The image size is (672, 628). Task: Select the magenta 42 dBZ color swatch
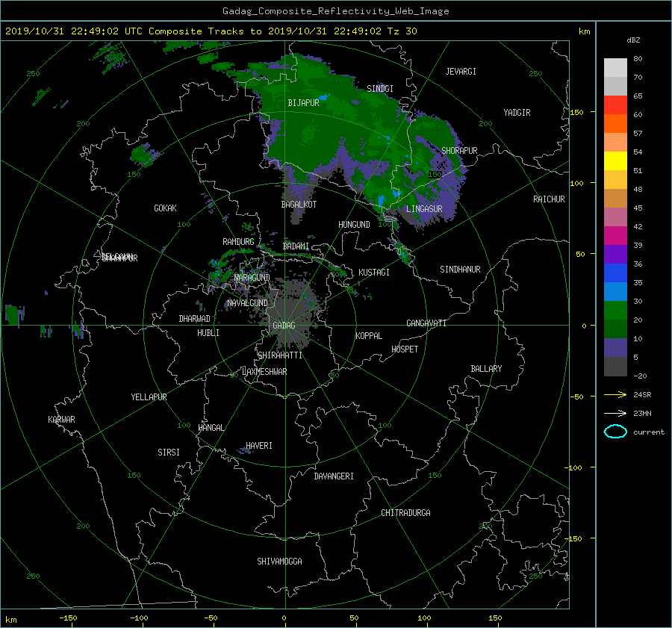click(615, 235)
